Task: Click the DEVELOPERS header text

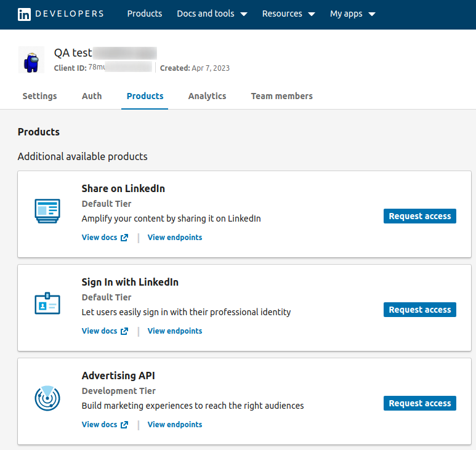Action: pos(70,14)
